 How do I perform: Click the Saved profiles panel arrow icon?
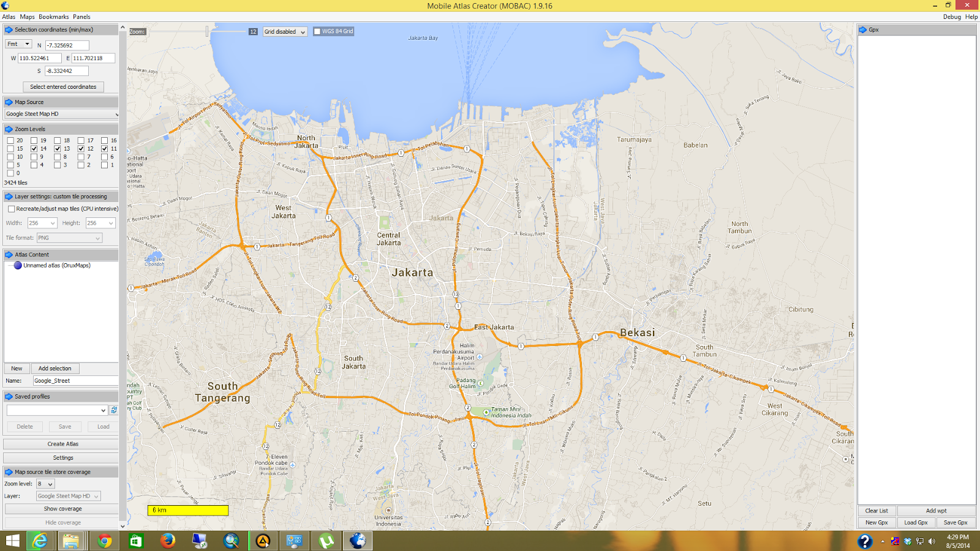click(7, 396)
